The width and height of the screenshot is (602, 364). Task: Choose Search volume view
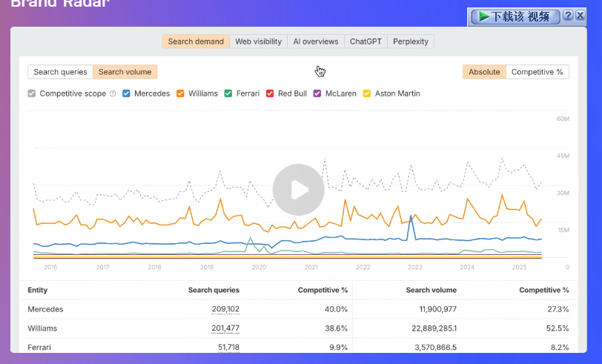point(125,72)
